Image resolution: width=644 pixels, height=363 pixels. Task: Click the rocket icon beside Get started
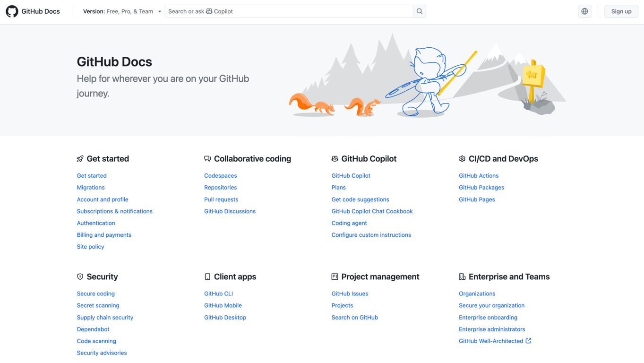(79, 158)
